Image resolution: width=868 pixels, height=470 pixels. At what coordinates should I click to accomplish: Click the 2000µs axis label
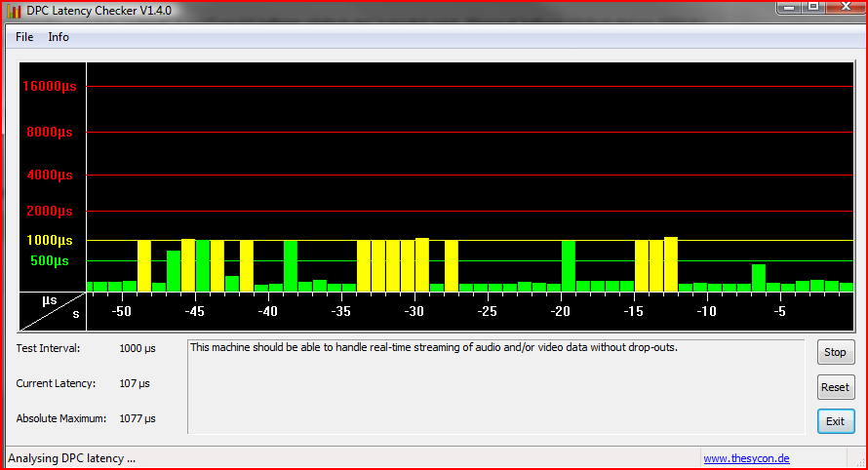pos(50,211)
